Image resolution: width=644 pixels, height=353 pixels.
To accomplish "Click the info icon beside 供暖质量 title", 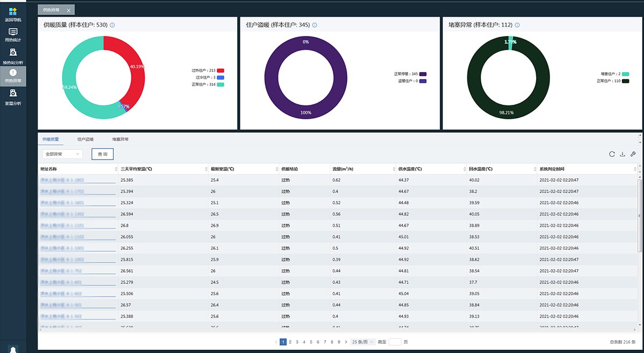I will point(112,25).
